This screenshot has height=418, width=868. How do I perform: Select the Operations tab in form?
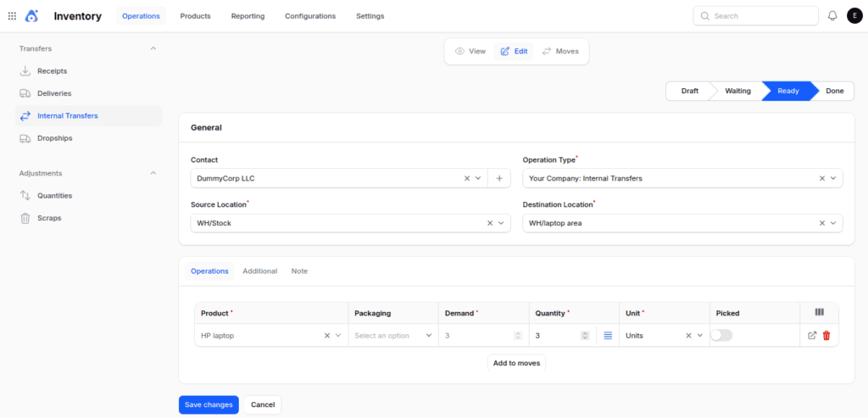click(209, 271)
